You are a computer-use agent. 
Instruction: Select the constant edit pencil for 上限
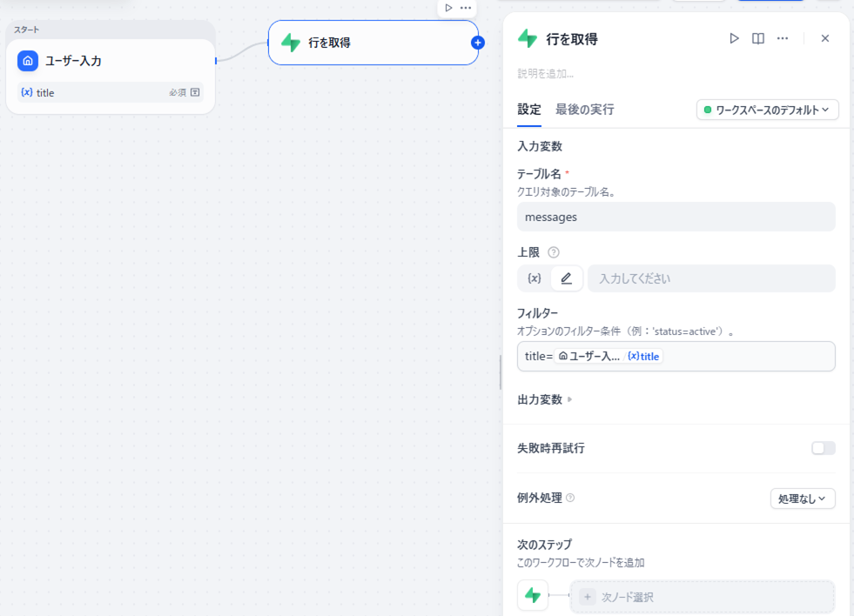tap(567, 278)
